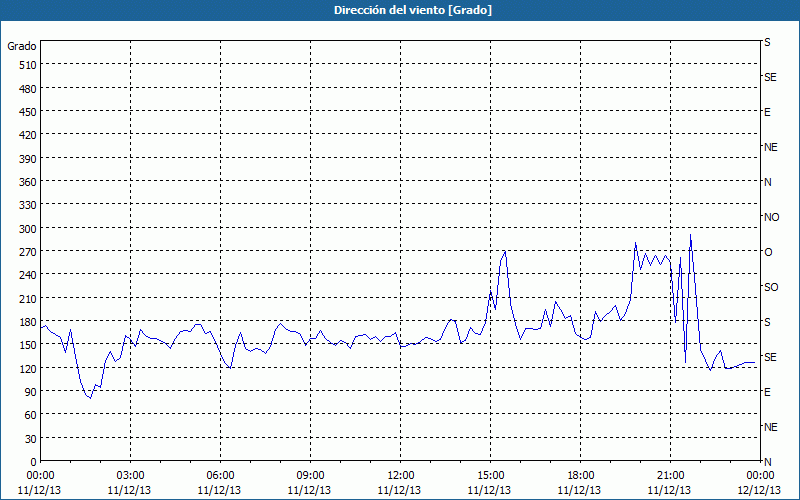800x500 pixels.
Task: Click the chart title "Dirección del viento [Grado]"
Action: coord(413,10)
